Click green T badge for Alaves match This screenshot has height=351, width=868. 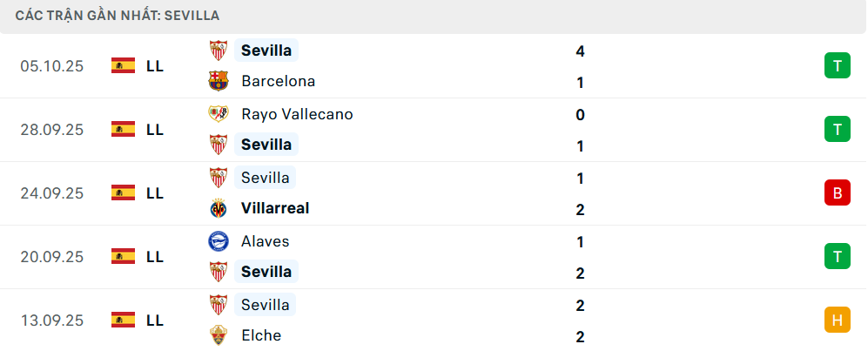pos(837,256)
